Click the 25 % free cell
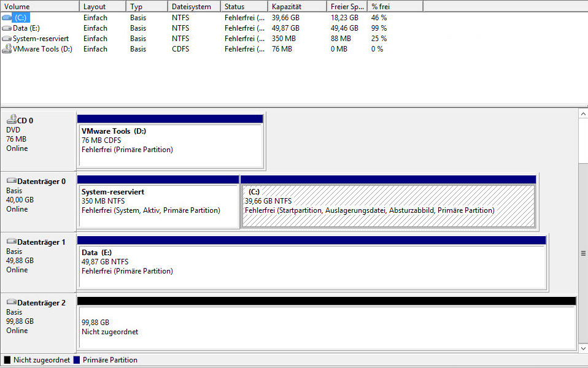The image size is (588, 368). (x=379, y=39)
